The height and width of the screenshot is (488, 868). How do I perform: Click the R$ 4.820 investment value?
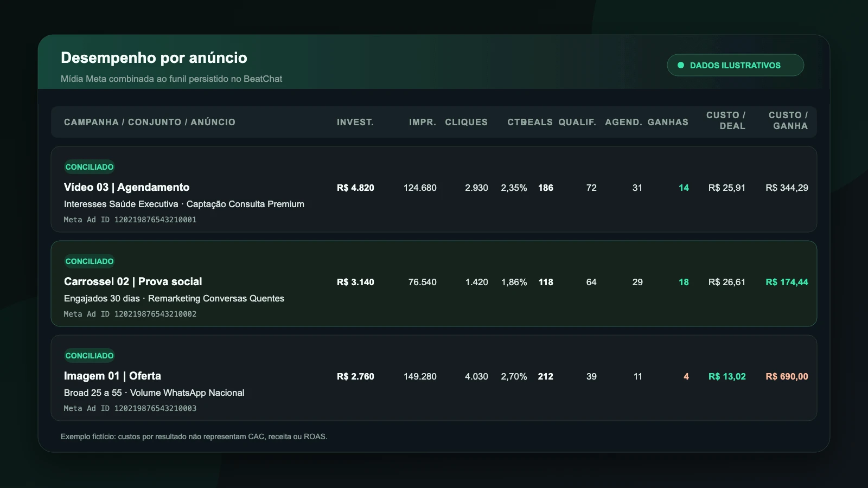(x=355, y=188)
